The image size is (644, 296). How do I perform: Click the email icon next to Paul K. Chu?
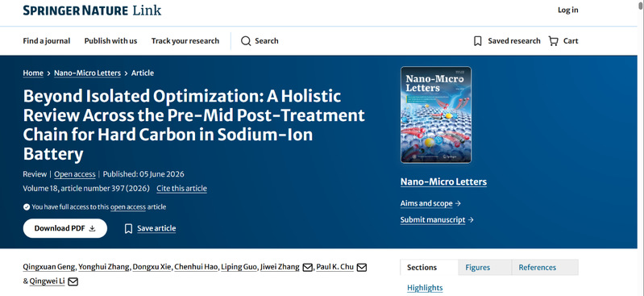(x=361, y=268)
